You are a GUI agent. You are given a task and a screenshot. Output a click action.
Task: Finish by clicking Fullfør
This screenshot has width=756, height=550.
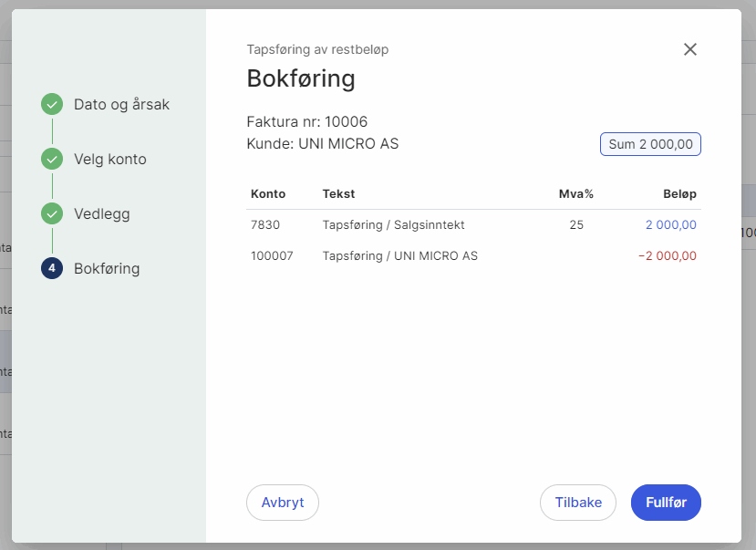click(666, 503)
